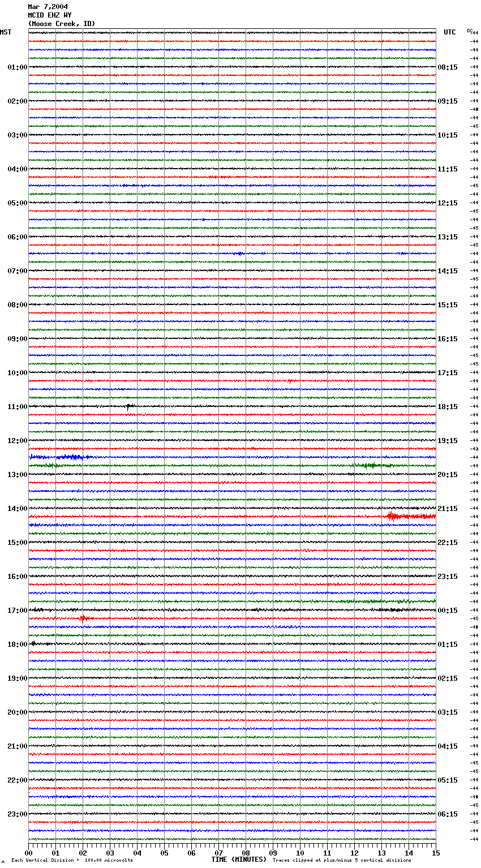Screen dimensions: 481x868
Task: Click the 03:15 UTC time label
Action: tap(448, 712)
